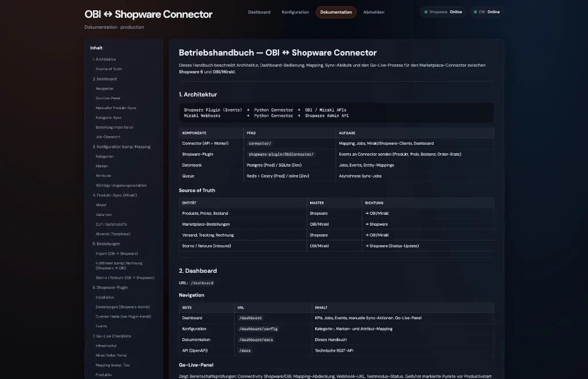Screen dimensions: 588x379
Task: Open Source of Truth contents link
Action: (x=109, y=69)
